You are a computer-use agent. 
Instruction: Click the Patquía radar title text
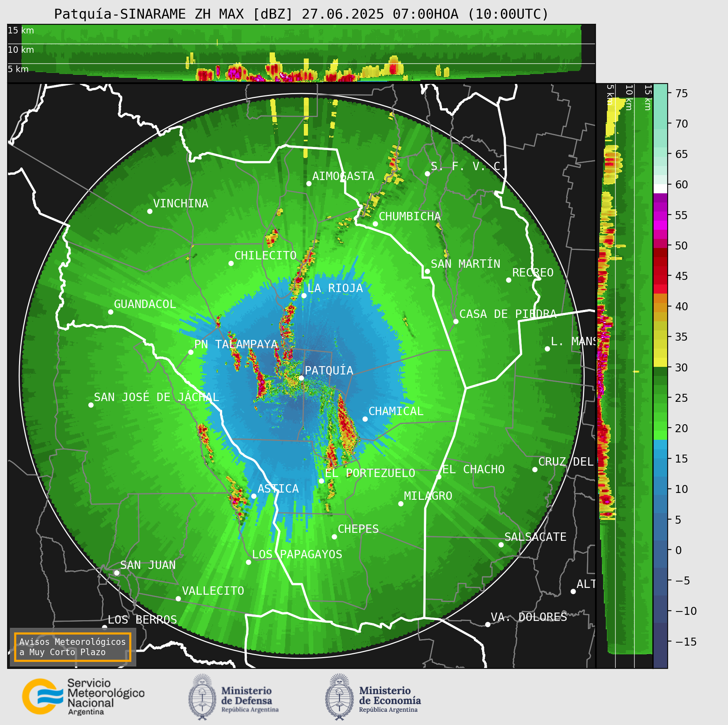[302, 14]
